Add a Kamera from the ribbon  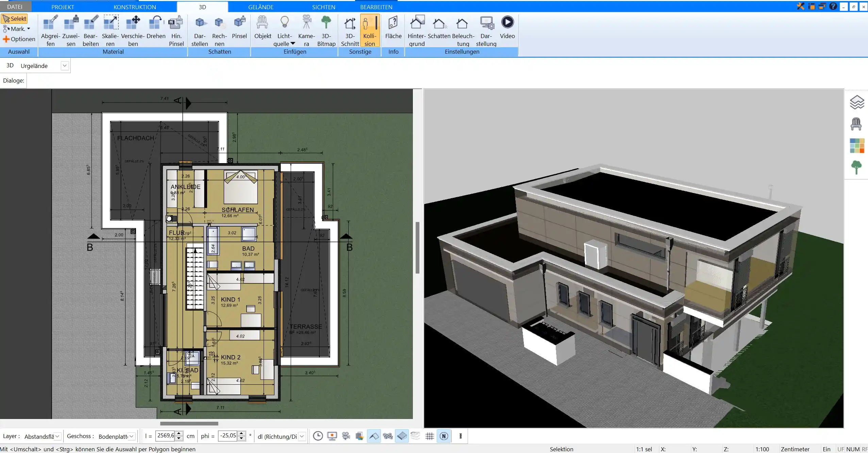pos(306,31)
